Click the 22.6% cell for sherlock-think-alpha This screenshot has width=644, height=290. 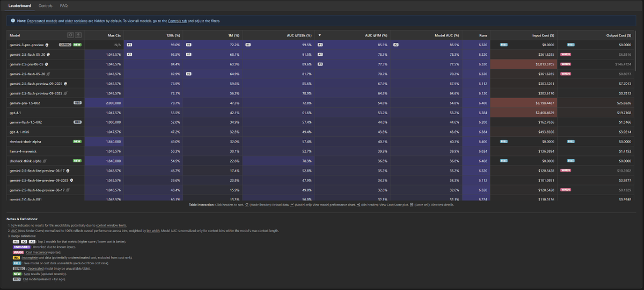(x=212, y=160)
